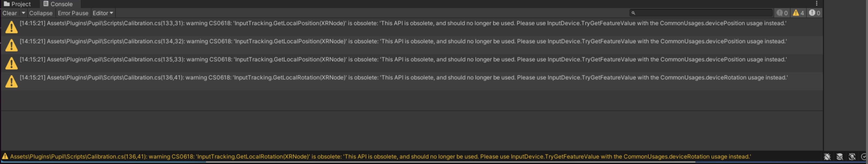This screenshot has height=164, width=868.
Task: Click the status bar warning icon
Action: tap(5, 156)
